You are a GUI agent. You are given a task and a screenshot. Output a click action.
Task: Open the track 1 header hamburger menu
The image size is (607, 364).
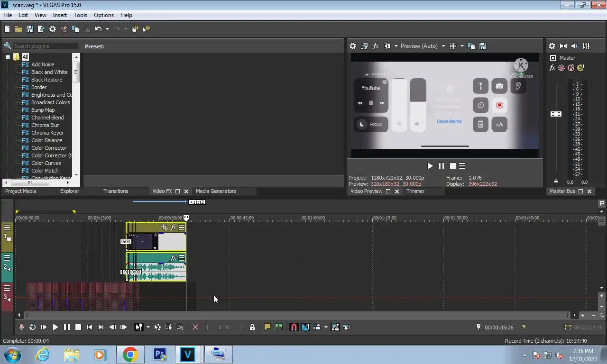(7, 227)
